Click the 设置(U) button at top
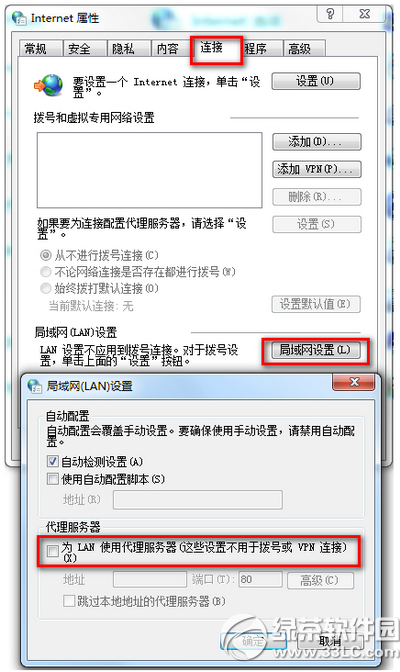This screenshot has width=400, height=672. point(316,81)
